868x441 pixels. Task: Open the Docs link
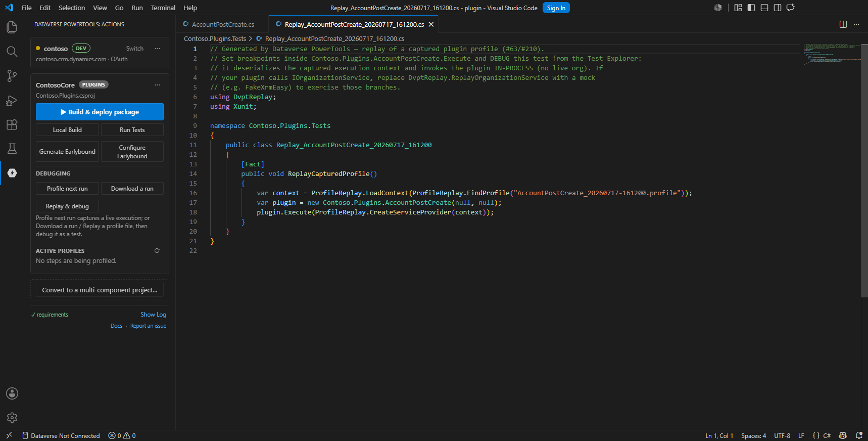point(116,326)
